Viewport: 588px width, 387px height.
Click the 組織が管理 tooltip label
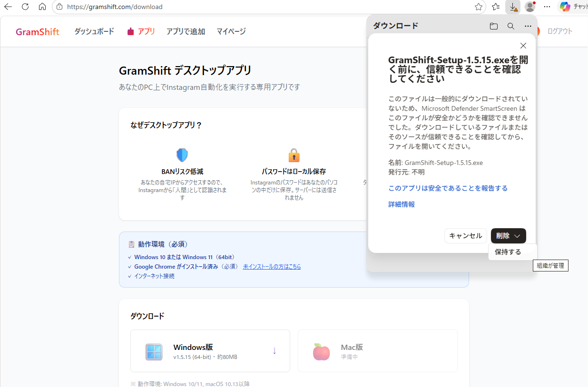pos(550,266)
